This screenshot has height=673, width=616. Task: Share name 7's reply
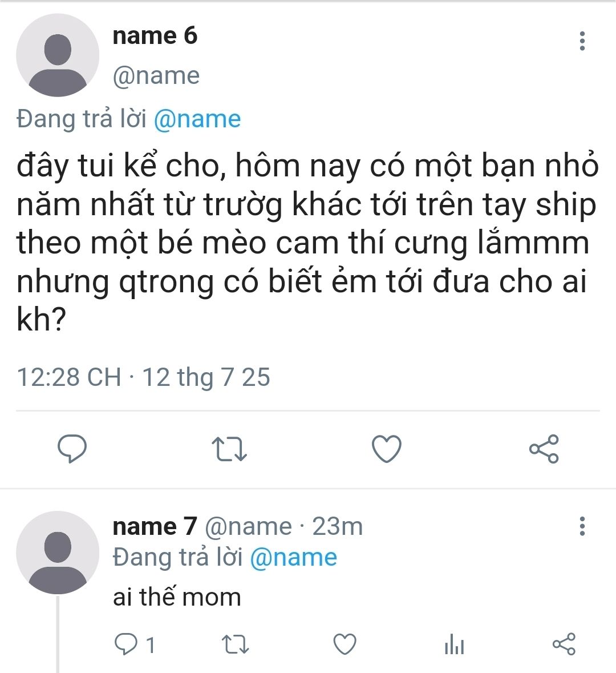click(x=564, y=644)
